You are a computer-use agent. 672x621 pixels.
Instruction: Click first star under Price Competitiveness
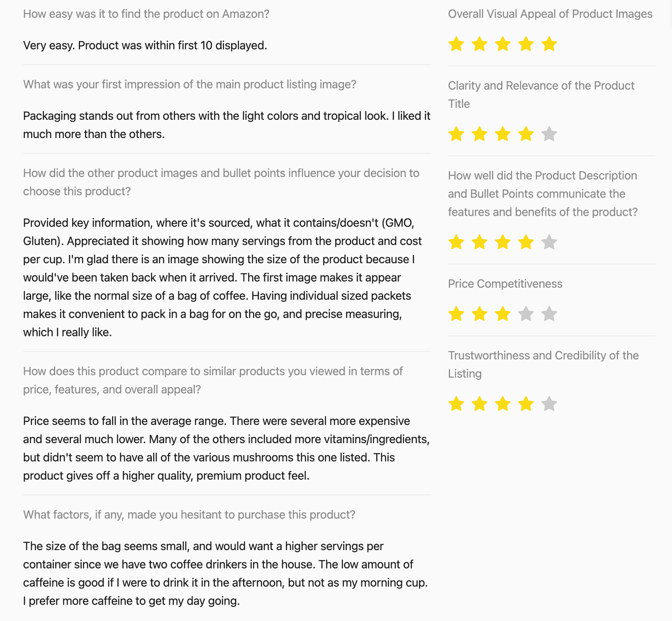[x=456, y=314]
